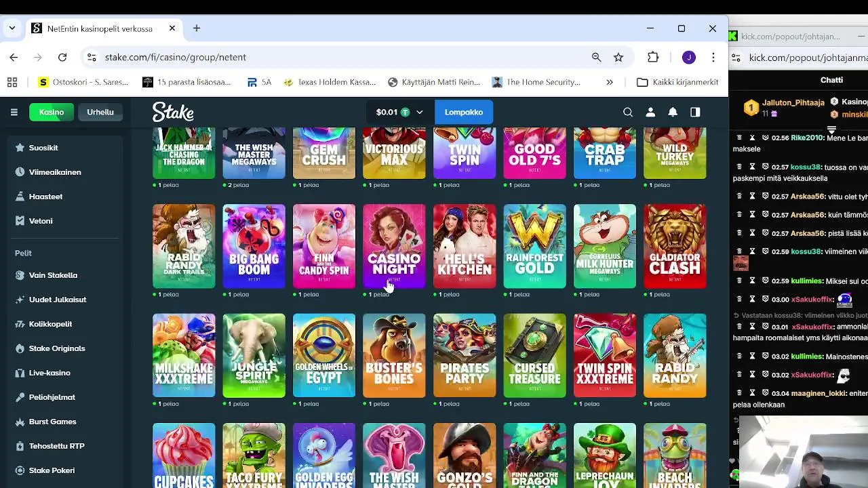
Task: Open Buster's Bones game
Action: pyautogui.click(x=394, y=356)
